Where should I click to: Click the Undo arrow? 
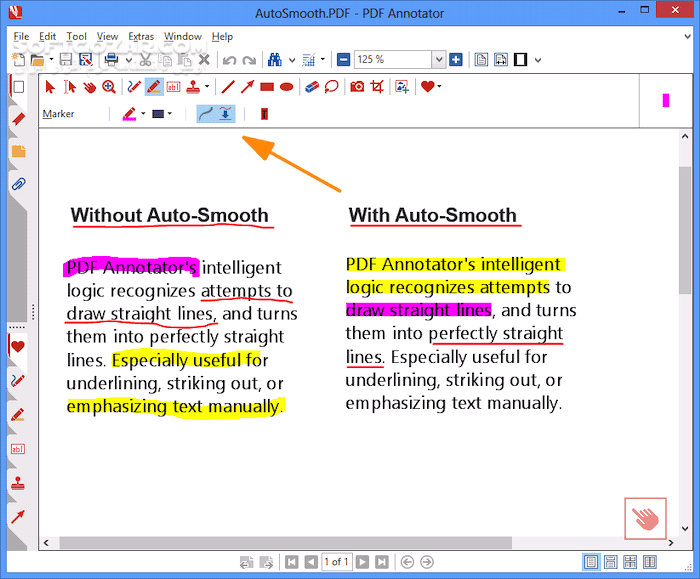coord(229,60)
